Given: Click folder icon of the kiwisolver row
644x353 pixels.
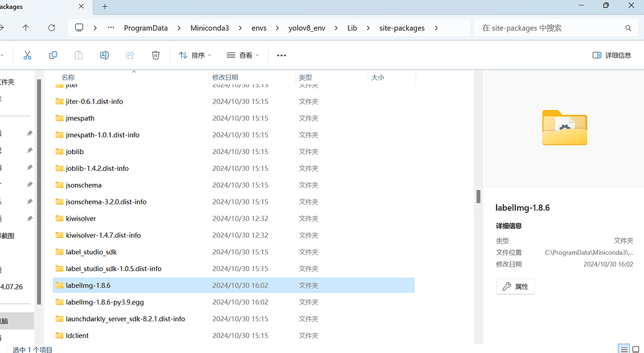Looking at the screenshot, I should [59, 219].
